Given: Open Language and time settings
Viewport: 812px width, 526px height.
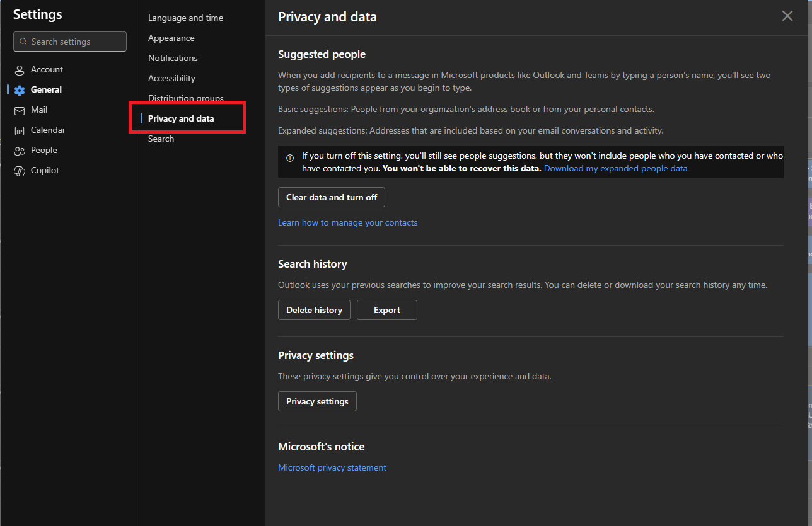Looking at the screenshot, I should [185, 18].
